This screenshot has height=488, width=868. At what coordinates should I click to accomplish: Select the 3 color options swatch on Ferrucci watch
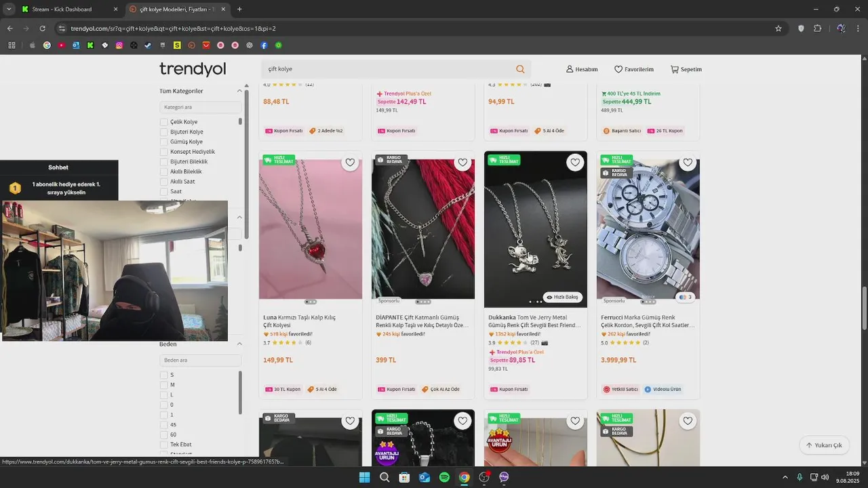click(685, 297)
